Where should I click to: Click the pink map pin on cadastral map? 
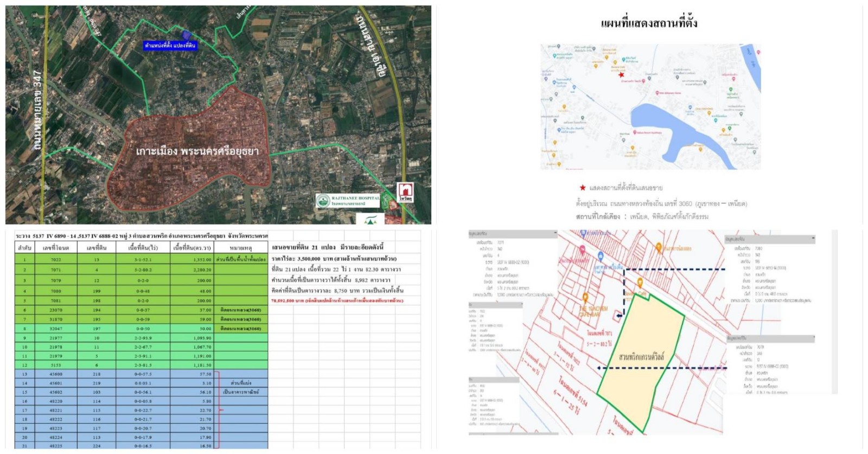click(x=582, y=251)
